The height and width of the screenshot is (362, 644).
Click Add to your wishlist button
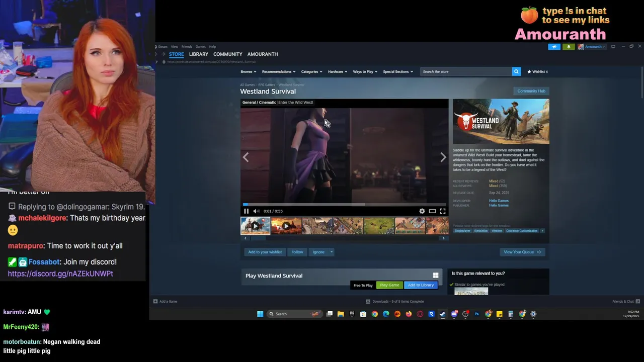(x=265, y=252)
